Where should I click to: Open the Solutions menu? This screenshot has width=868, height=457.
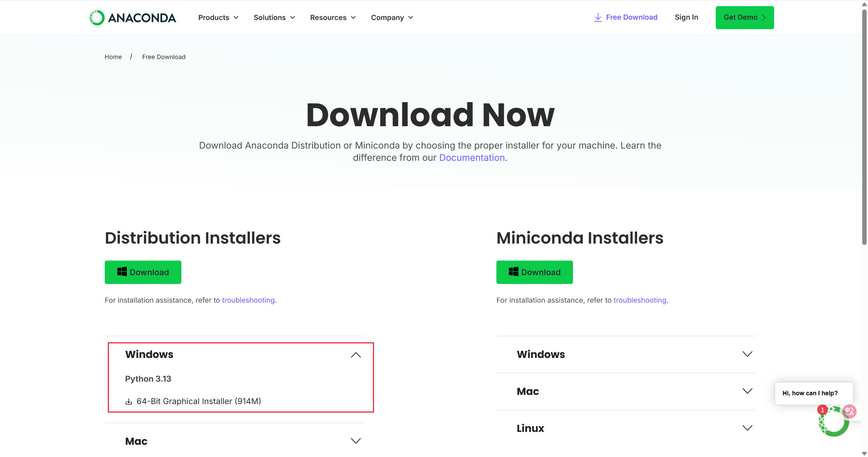[274, 18]
